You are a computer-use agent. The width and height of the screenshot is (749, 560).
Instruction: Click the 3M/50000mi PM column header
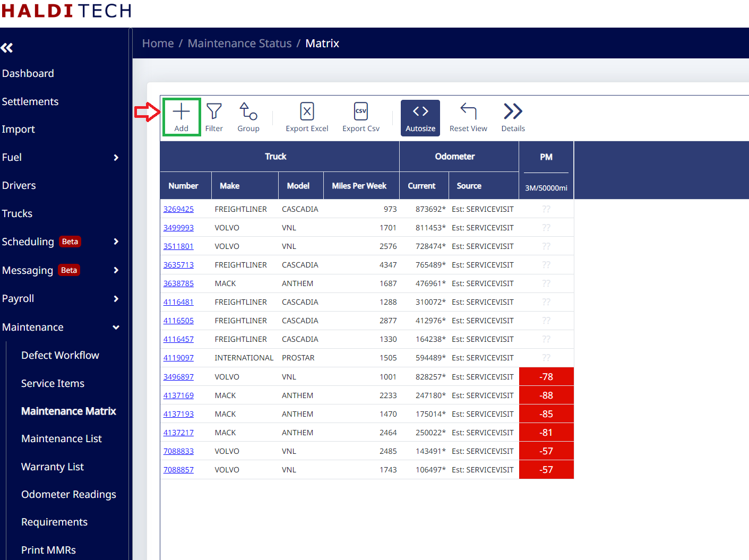pos(546,188)
